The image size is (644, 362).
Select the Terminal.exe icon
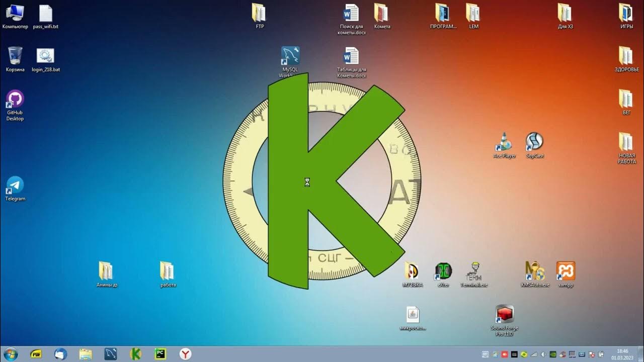click(474, 275)
